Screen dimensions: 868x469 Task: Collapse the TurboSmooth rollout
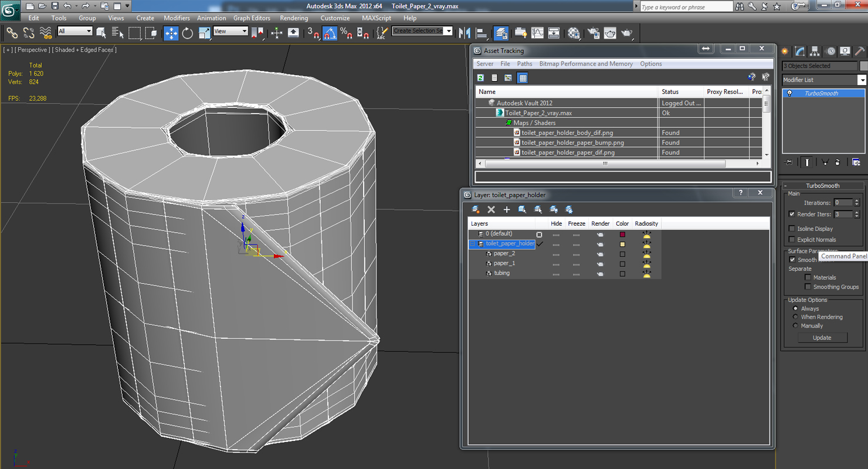(x=823, y=185)
